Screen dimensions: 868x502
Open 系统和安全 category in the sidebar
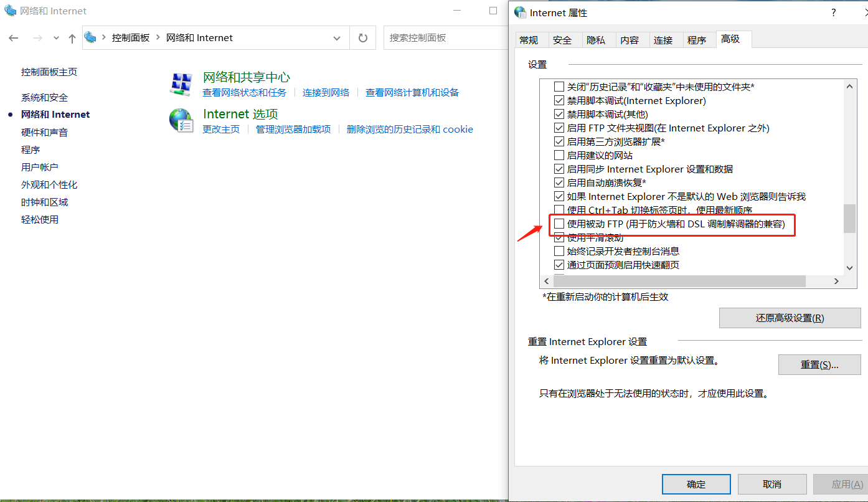[x=45, y=98]
